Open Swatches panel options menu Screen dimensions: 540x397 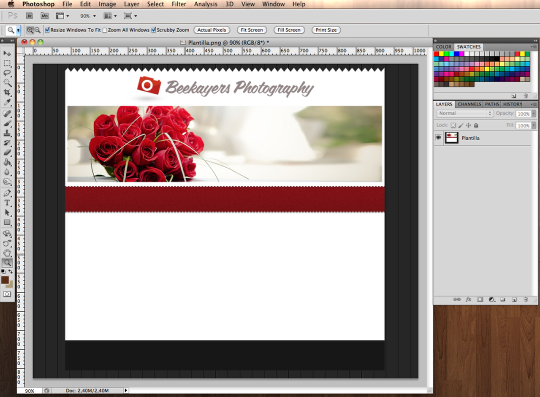533,46
